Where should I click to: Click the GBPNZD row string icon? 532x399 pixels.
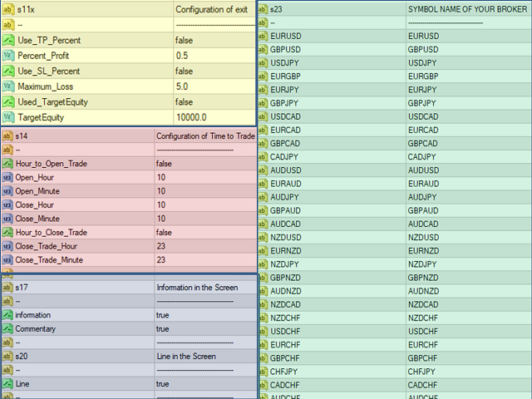[x=263, y=278]
